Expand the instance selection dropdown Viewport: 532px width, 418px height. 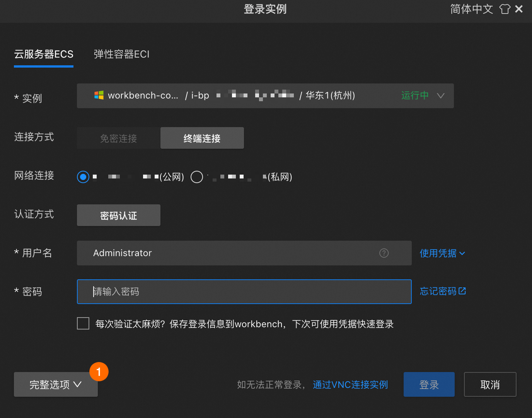point(440,95)
